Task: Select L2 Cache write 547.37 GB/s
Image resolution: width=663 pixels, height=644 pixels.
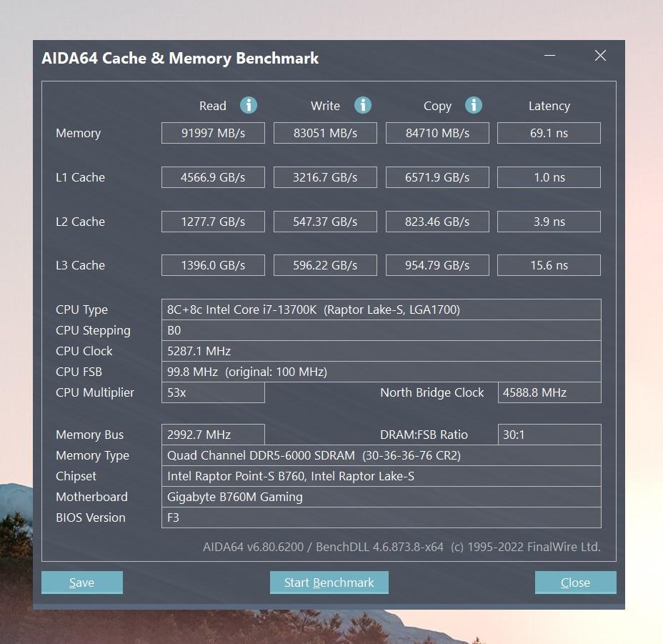Action: (325, 222)
